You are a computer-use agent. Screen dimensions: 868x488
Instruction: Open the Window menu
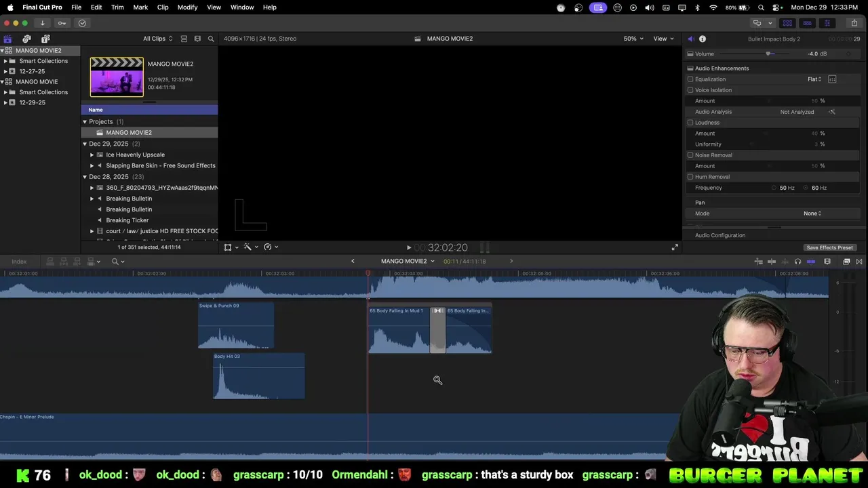click(x=242, y=7)
